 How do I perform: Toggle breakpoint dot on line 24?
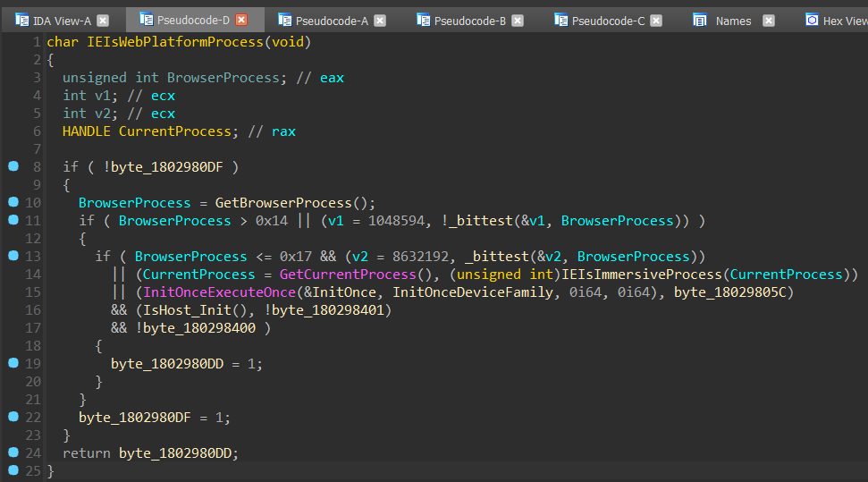click(x=13, y=452)
